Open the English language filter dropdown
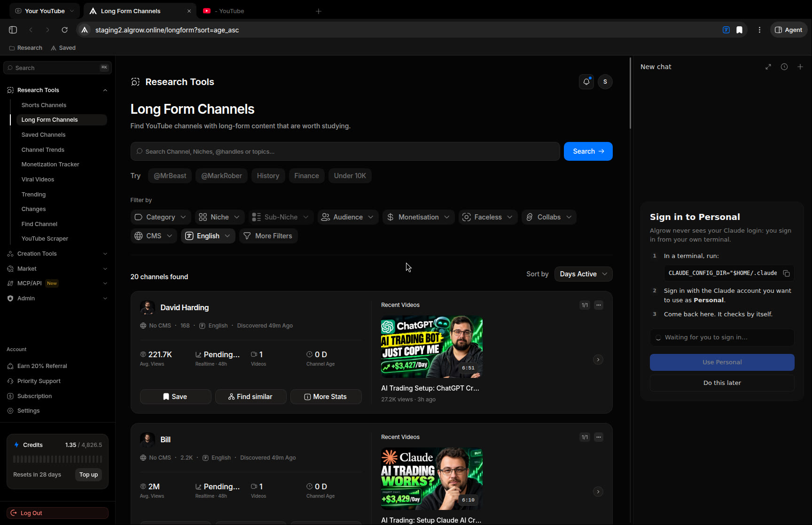The height and width of the screenshot is (525, 812). click(208, 236)
